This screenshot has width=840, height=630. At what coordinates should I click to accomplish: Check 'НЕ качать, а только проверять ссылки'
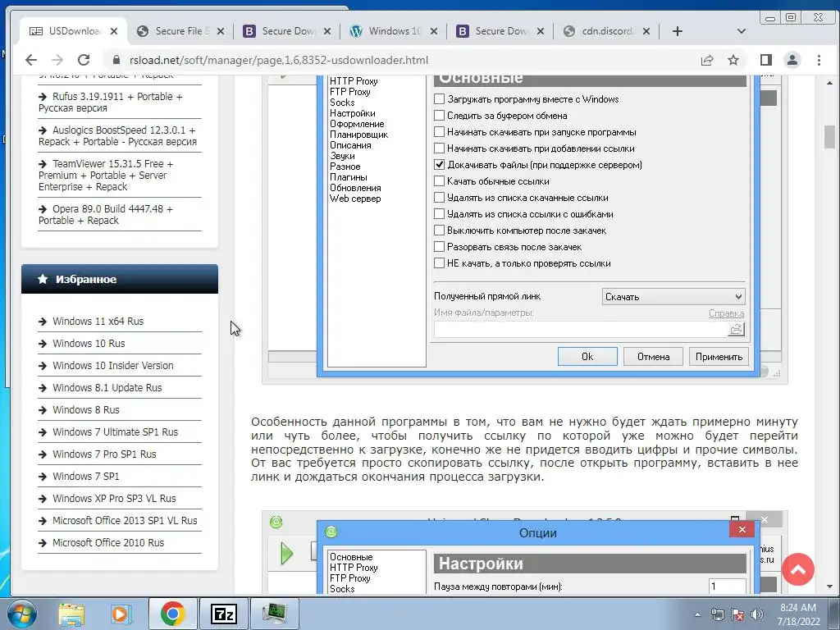tap(440, 263)
